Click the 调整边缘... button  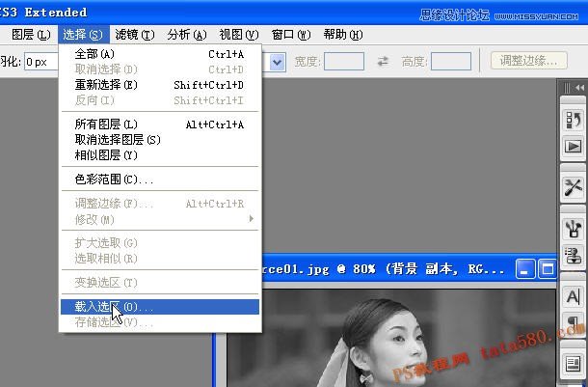[x=529, y=61]
